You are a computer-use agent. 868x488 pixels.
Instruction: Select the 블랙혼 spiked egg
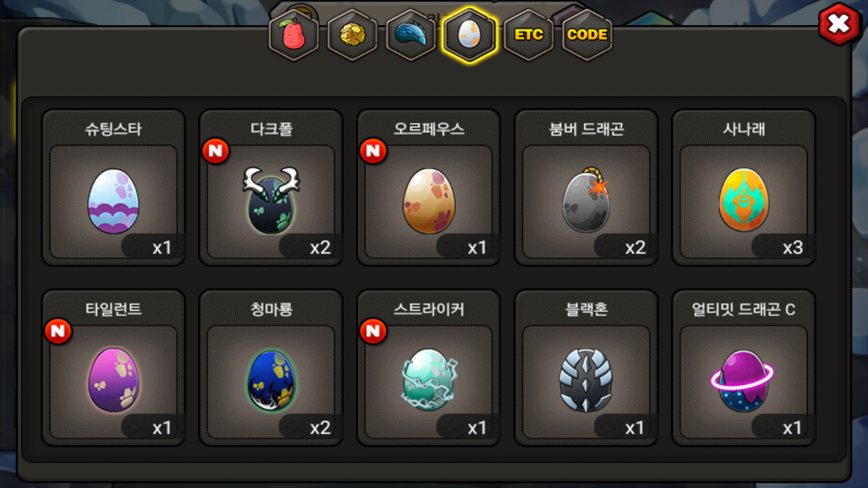click(586, 368)
